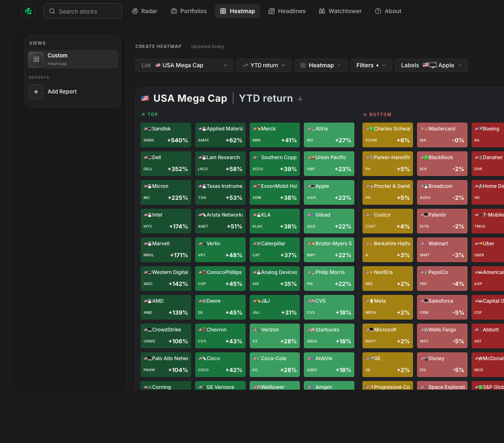504x443 pixels.
Task: Select the Palantir PLTR tile
Action: [442, 221]
